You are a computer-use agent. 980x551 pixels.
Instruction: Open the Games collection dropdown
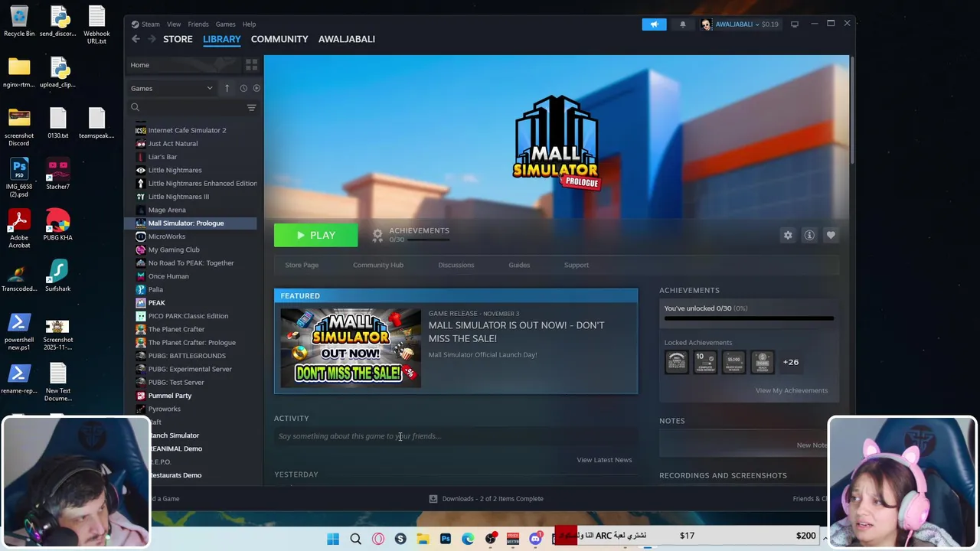[x=171, y=88]
